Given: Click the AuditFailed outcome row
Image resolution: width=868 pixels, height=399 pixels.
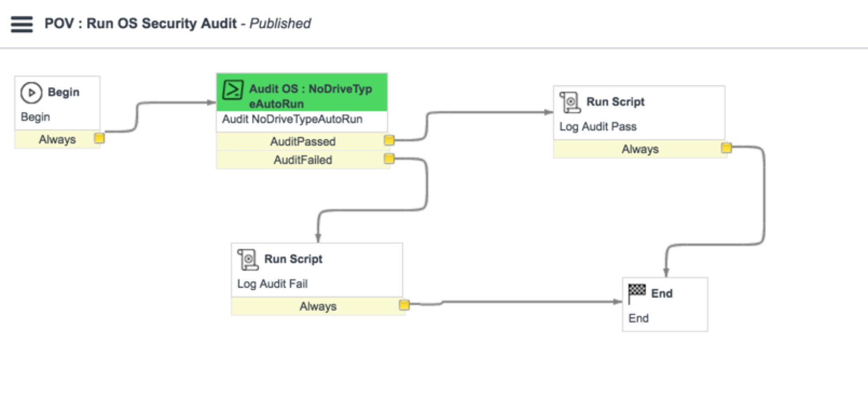Looking at the screenshot, I should 302,160.
